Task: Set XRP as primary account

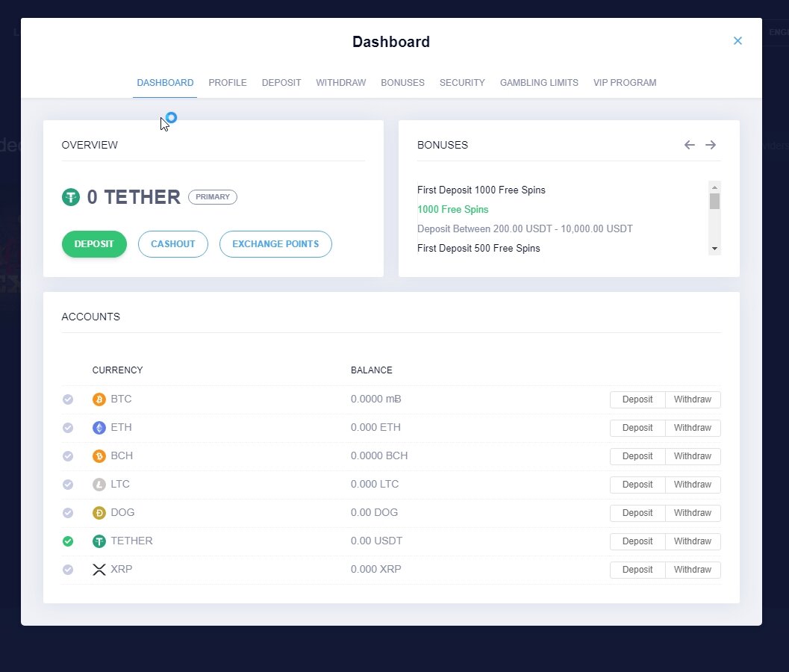Action: [x=68, y=569]
